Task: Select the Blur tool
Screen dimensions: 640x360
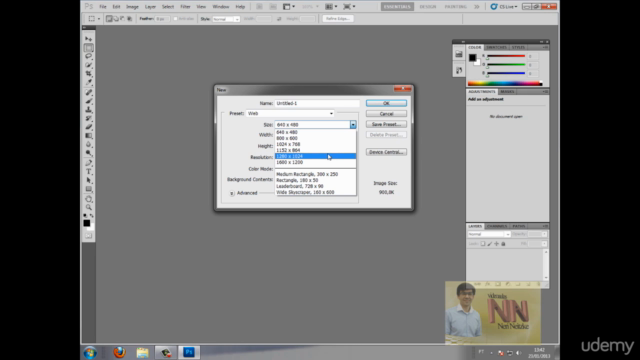Action: click(x=89, y=144)
